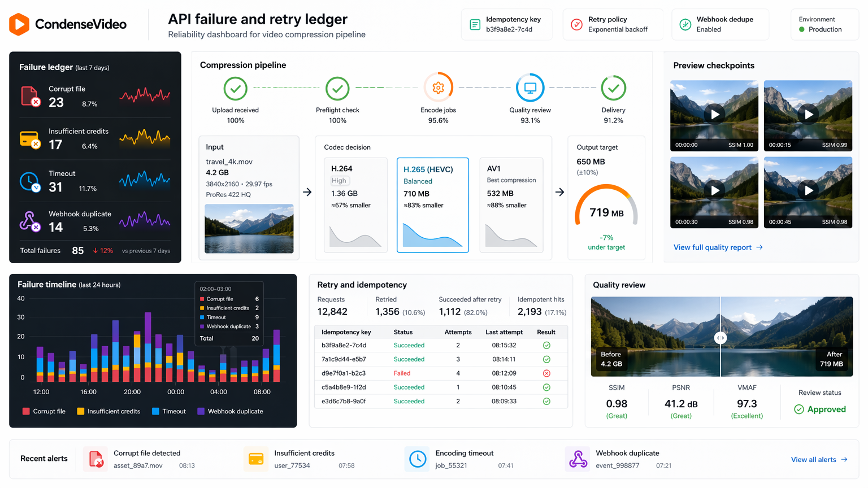Click the After 719 MB label
Viewport: 868px width, 488px height.
click(831, 359)
